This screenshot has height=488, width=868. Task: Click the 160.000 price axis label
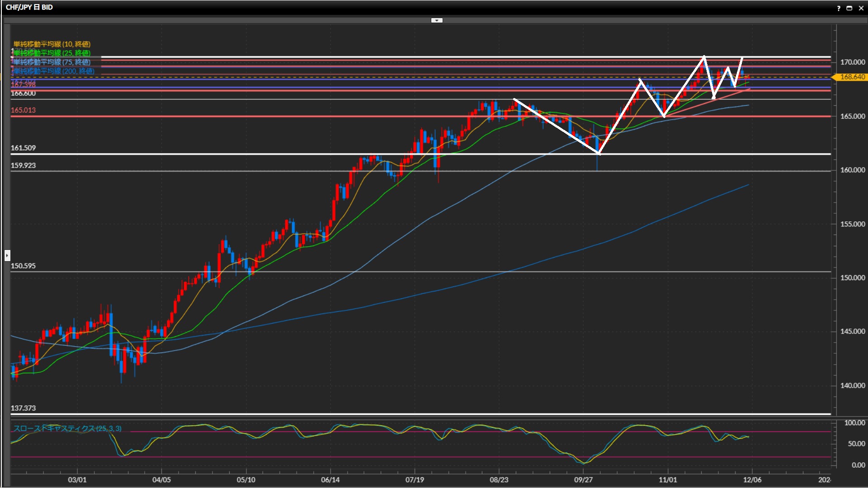[x=852, y=170]
